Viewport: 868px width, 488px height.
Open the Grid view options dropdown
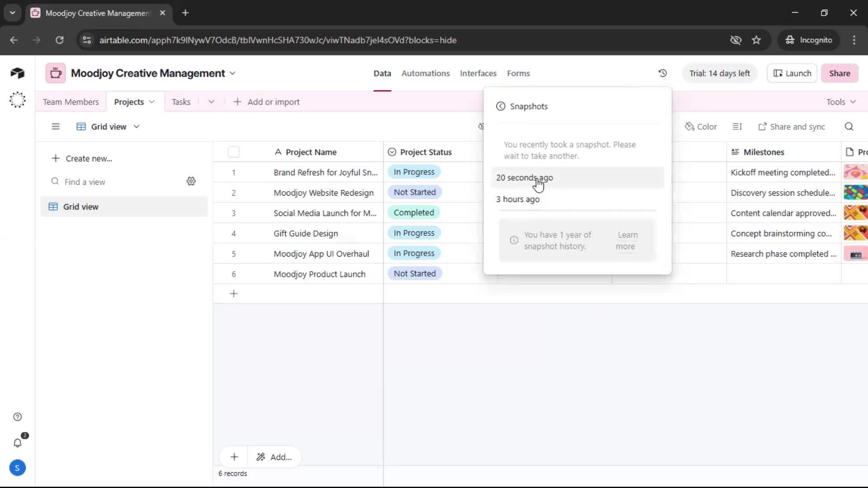coord(137,127)
